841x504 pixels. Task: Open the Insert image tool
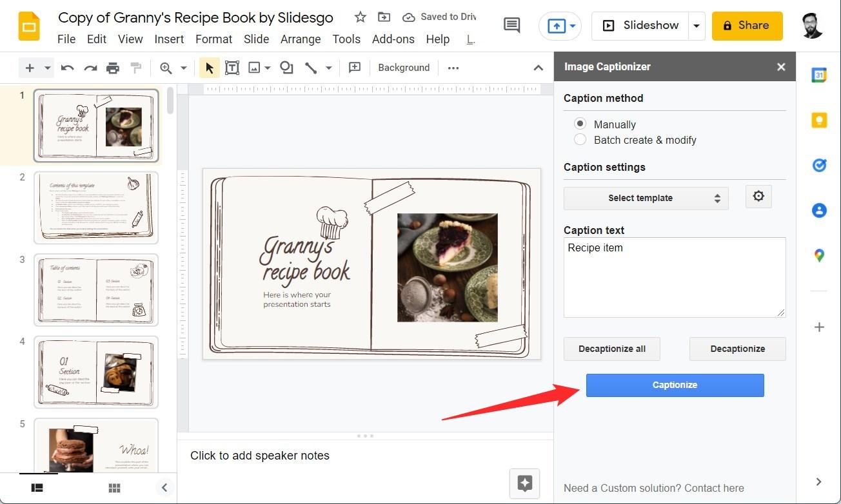pos(255,67)
